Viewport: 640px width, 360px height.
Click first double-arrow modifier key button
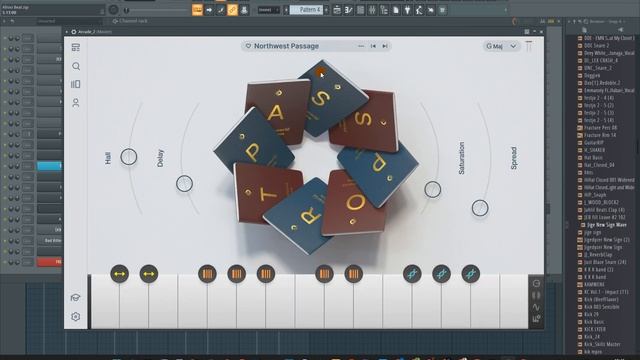[x=120, y=274]
